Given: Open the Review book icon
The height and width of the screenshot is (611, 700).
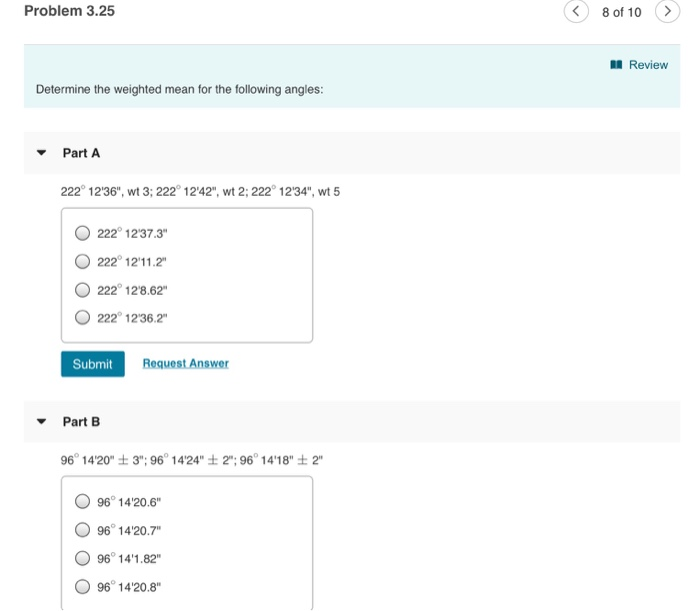Looking at the screenshot, I should tap(616, 65).
